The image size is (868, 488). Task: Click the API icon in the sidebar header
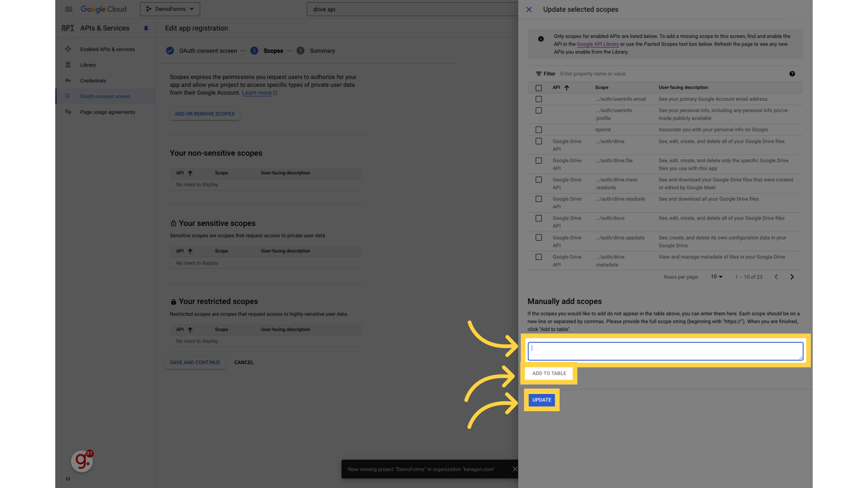pyautogui.click(x=68, y=28)
